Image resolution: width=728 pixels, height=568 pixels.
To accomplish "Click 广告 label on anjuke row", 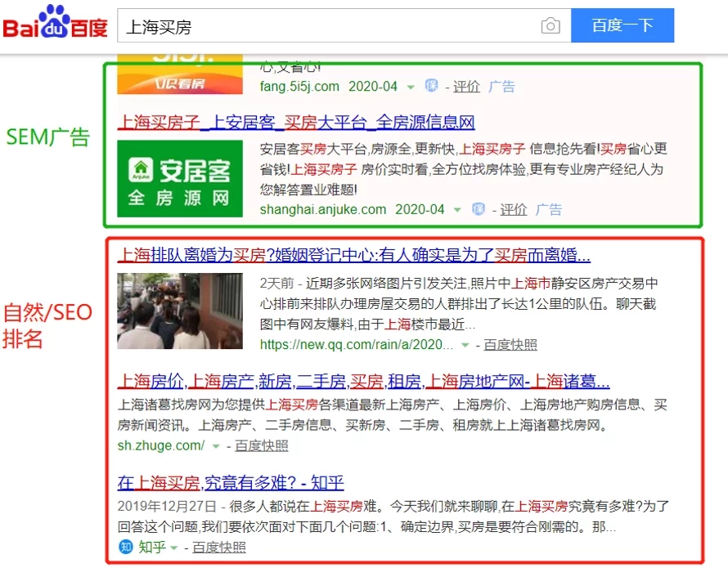I will pyautogui.click(x=548, y=210).
